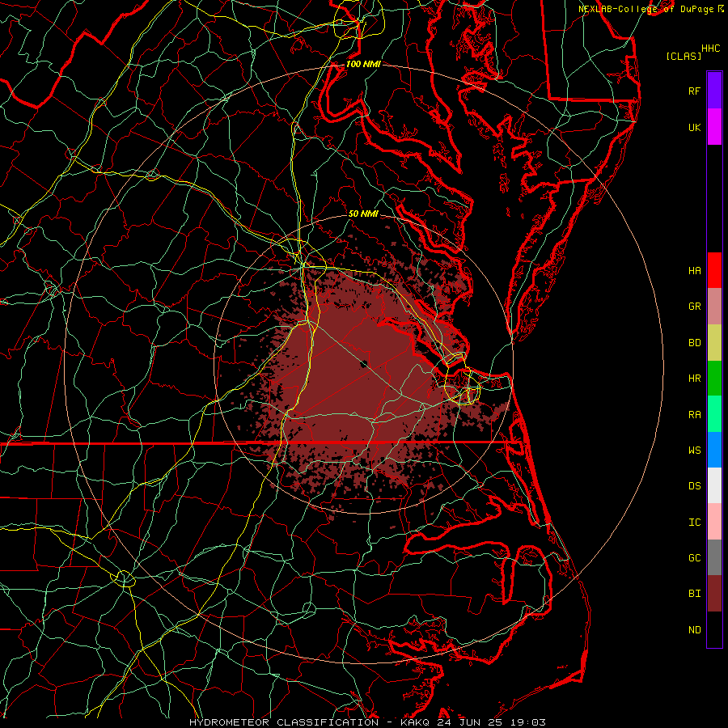The height and width of the screenshot is (728, 728).
Task: Select the GR pink legend swatch
Action: tap(714, 307)
